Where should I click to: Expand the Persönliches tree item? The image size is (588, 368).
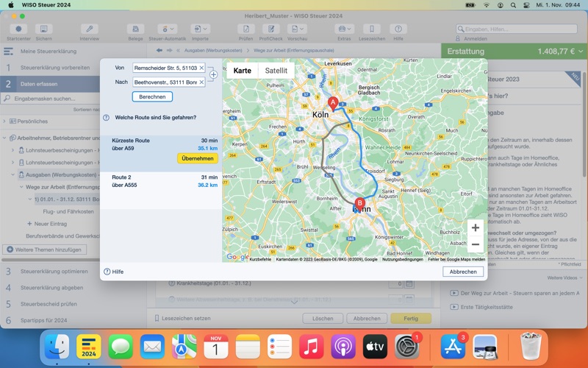pyautogui.click(x=4, y=121)
